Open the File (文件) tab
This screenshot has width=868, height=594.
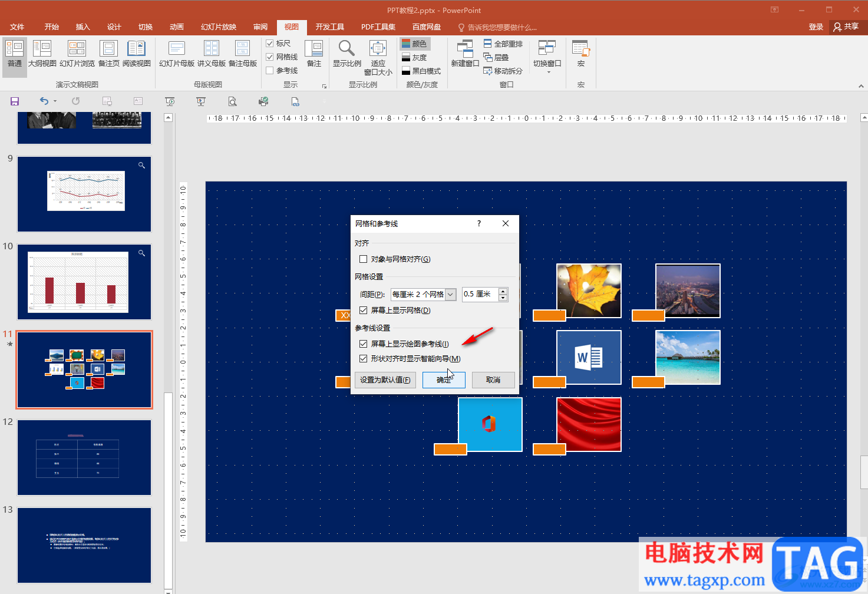click(17, 27)
